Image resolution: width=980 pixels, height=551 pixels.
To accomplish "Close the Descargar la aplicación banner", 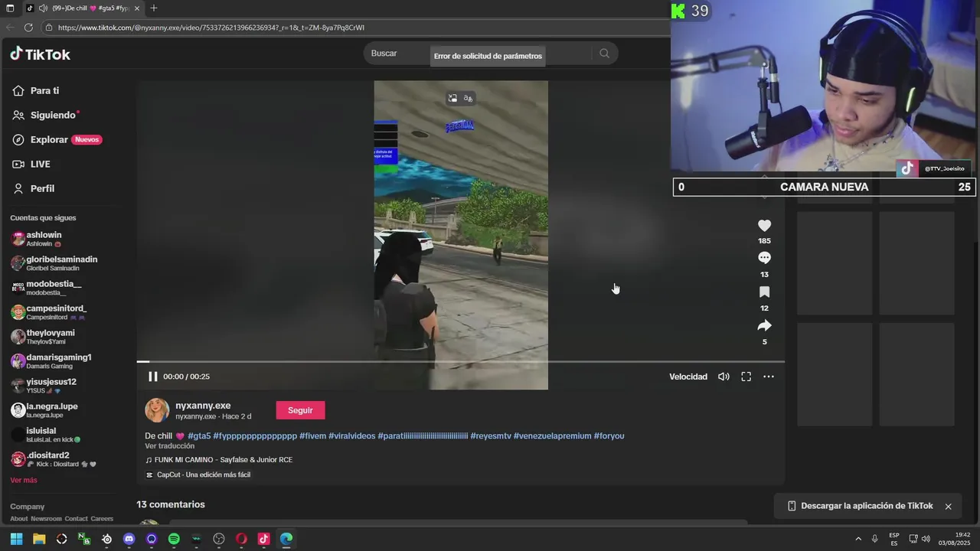I will point(948,506).
